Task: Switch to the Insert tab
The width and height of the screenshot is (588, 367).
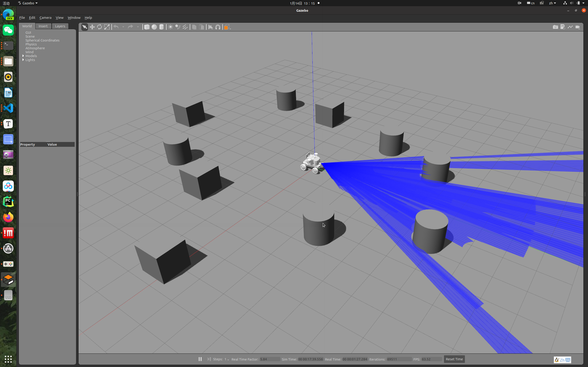Action: coord(43,26)
